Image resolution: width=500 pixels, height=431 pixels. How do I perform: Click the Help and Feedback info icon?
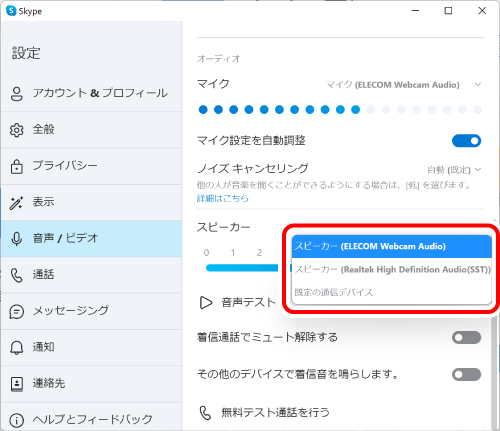(x=17, y=420)
